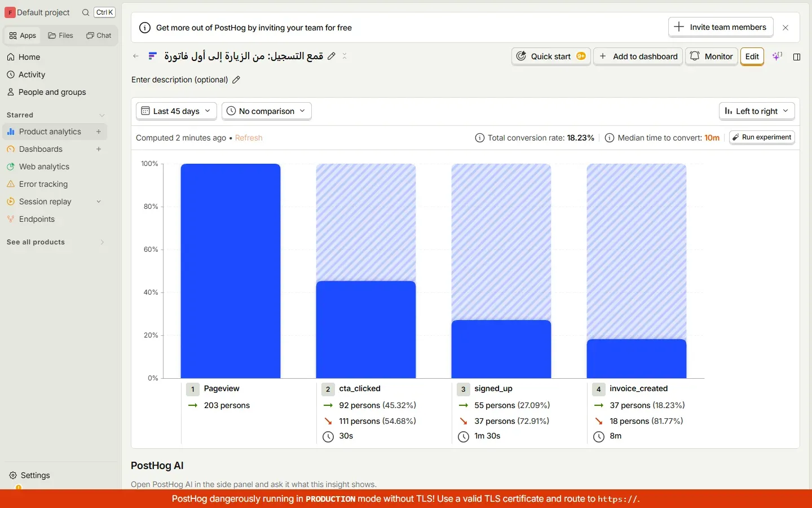Viewport: 812px width, 508px height.
Task: Click pencil icon to rename insight title
Action: tap(332, 56)
